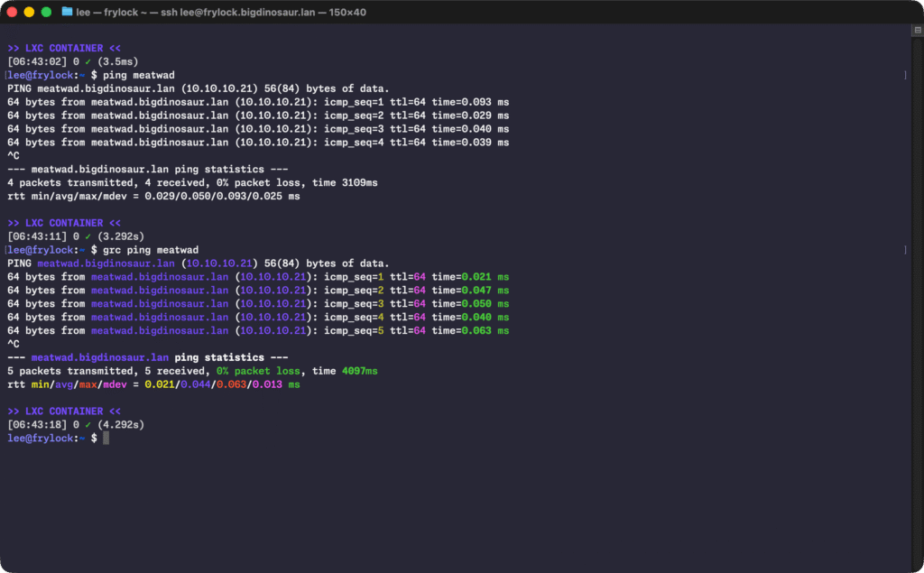Click the magenta 'mdev' label in the colored rtt line

click(115, 385)
